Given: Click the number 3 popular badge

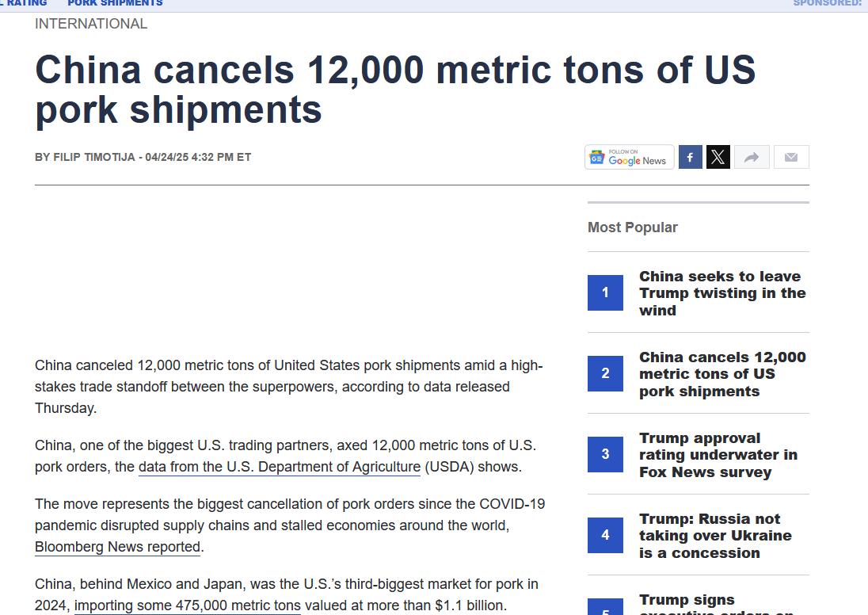Looking at the screenshot, I should click(x=605, y=454).
